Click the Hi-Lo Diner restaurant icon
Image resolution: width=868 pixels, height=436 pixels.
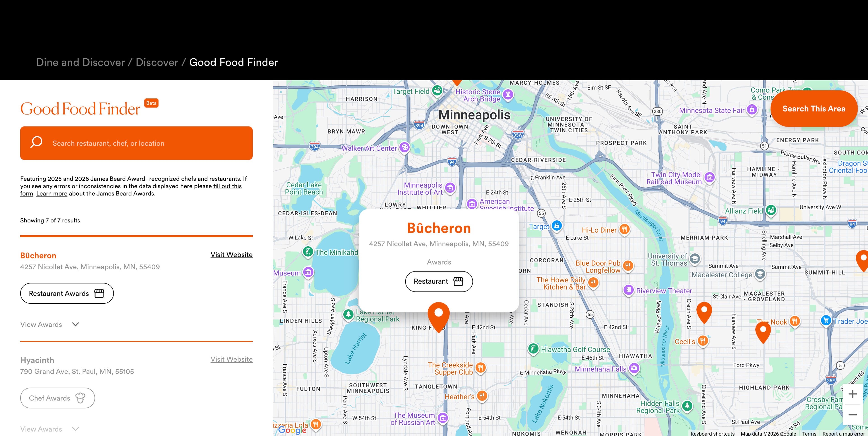point(624,229)
